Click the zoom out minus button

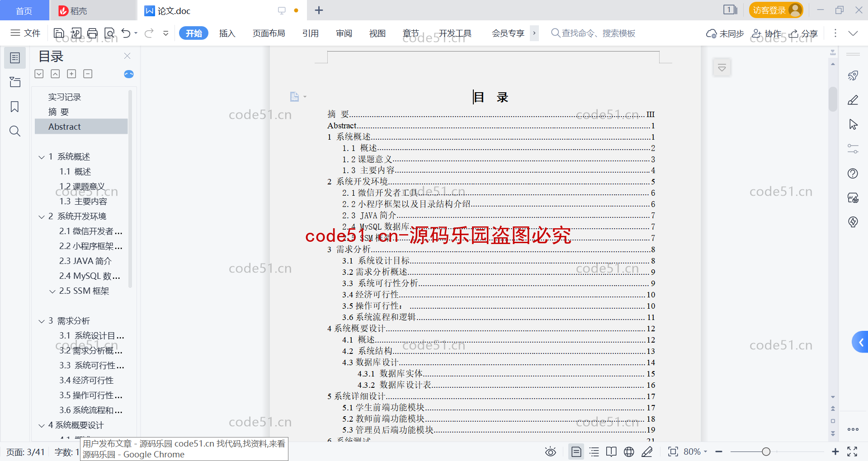pyautogui.click(x=719, y=452)
